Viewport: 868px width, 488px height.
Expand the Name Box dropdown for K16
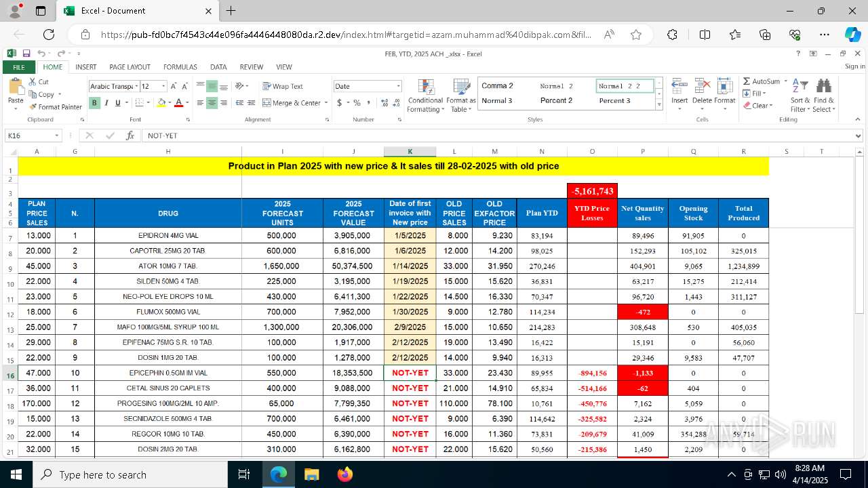coord(57,136)
